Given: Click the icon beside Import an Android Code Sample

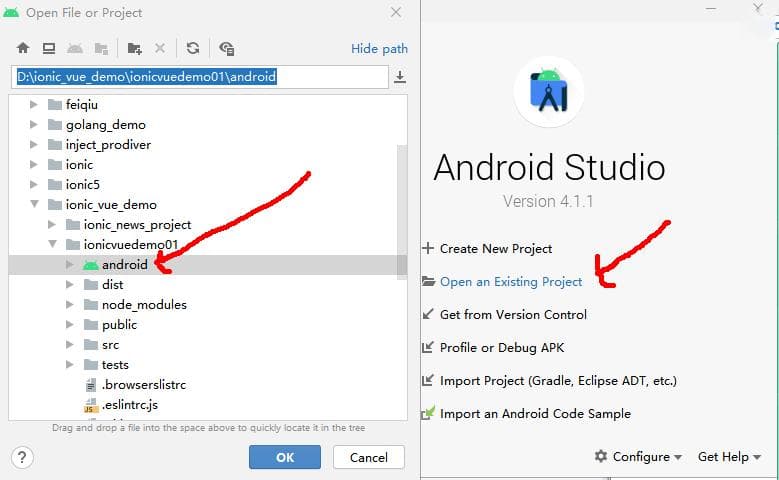Looking at the screenshot, I should coord(428,413).
